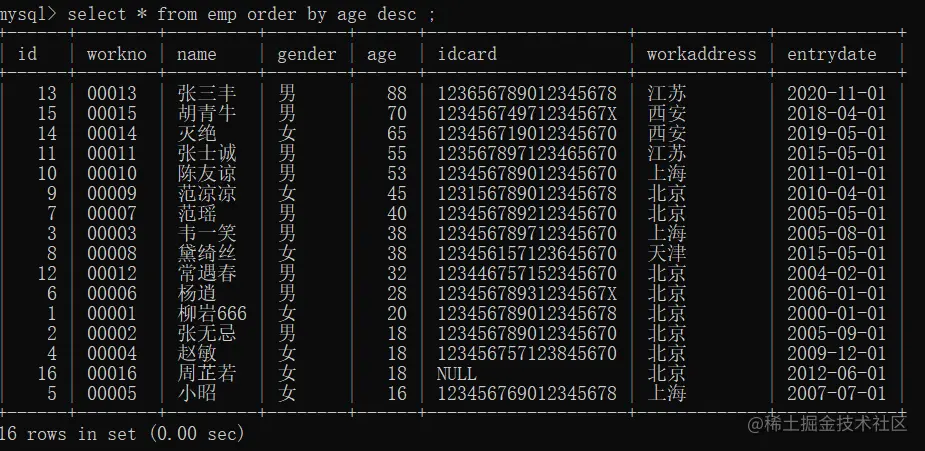Click the name 陈友谅
925x451 pixels.
pos(206,173)
